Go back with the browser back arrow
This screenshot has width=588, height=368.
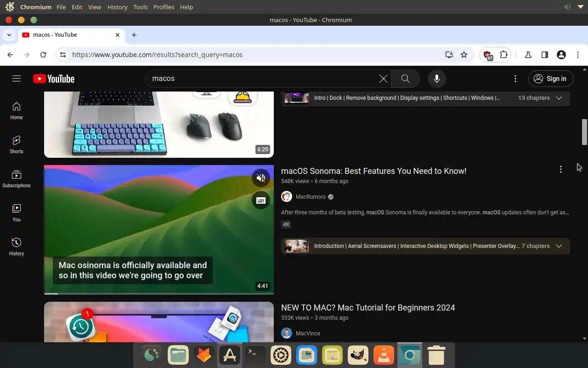(x=10, y=55)
